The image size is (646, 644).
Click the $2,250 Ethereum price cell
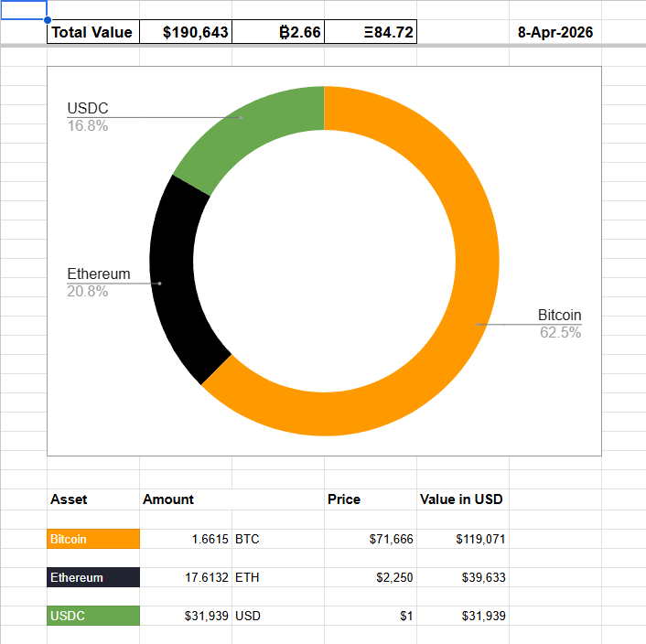point(371,577)
